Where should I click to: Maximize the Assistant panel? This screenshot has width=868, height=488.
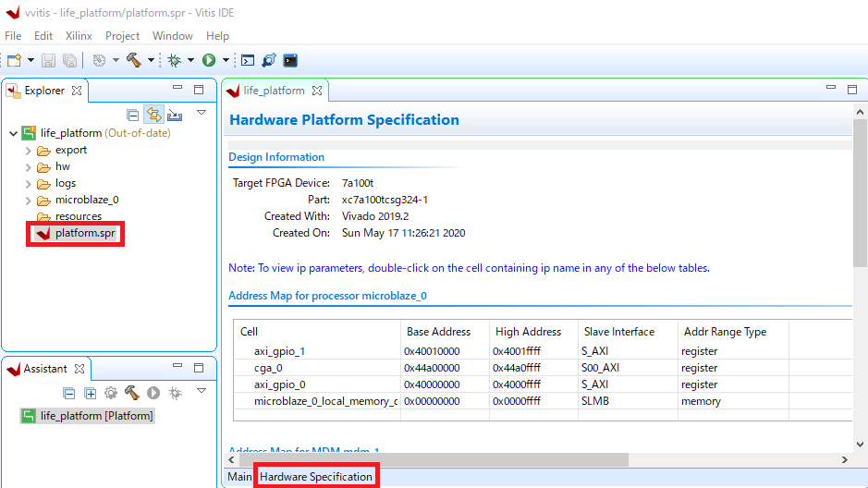coord(199,368)
